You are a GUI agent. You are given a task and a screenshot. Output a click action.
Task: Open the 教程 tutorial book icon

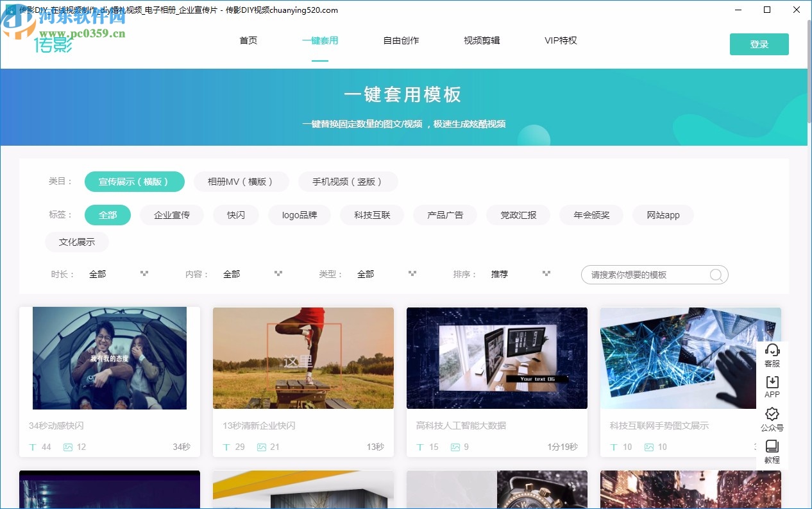(772, 446)
